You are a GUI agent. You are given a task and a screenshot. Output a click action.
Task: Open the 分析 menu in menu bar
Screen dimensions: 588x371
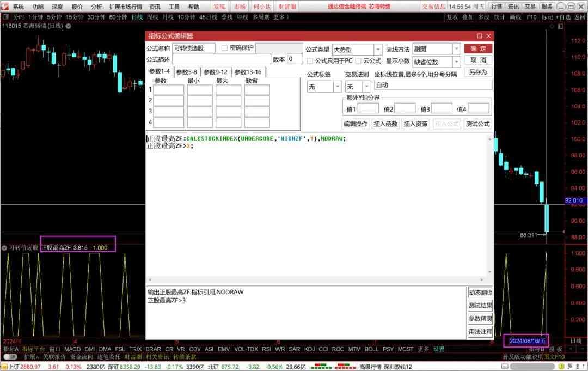click(x=96, y=7)
